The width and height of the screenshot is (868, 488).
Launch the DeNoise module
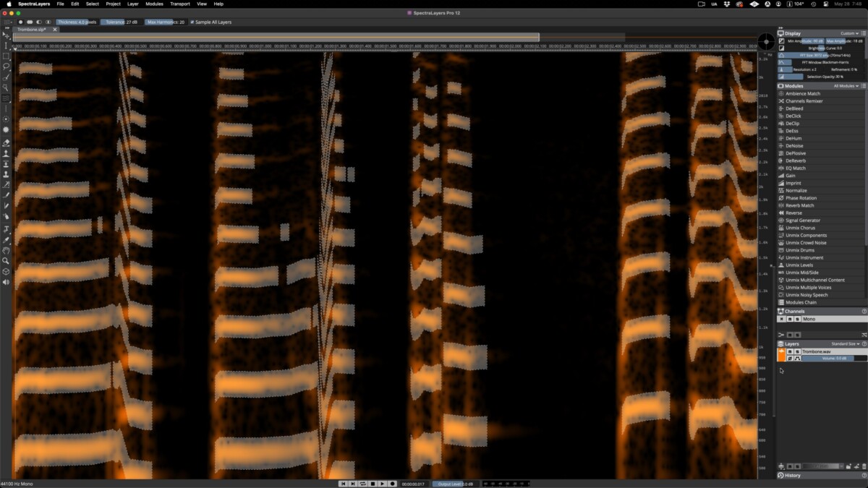tap(793, 145)
